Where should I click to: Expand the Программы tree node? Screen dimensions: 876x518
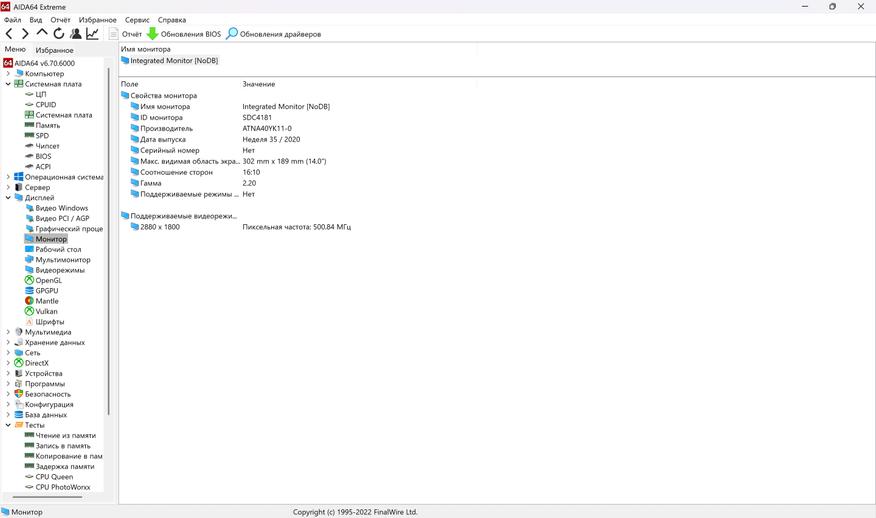8,383
